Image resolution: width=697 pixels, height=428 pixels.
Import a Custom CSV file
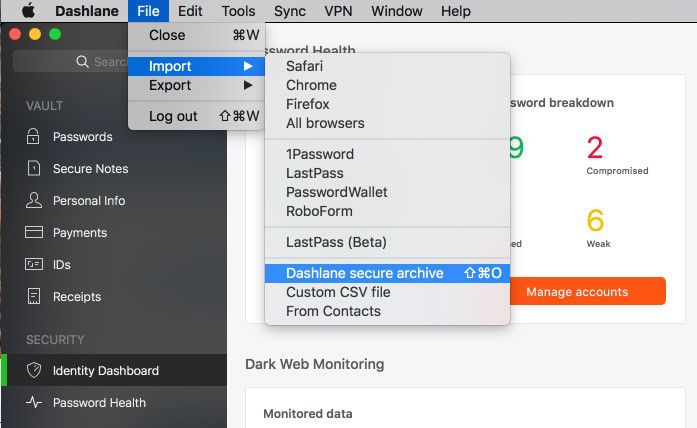387,292
